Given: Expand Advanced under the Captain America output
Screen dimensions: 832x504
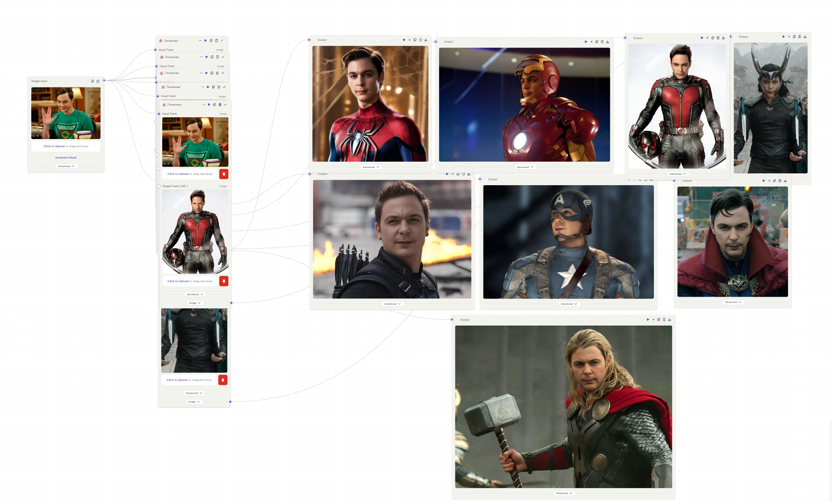Looking at the screenshot, I should (569, 304).
